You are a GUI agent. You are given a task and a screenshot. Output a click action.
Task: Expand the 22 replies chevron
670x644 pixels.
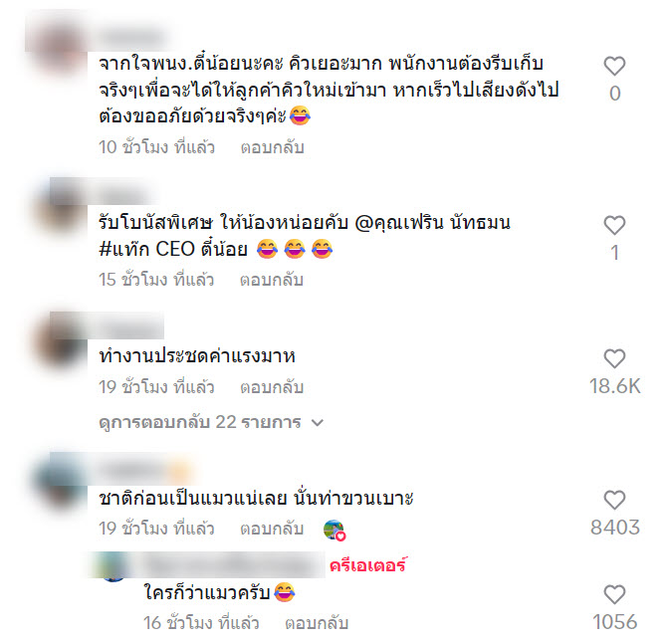point(318,423)
